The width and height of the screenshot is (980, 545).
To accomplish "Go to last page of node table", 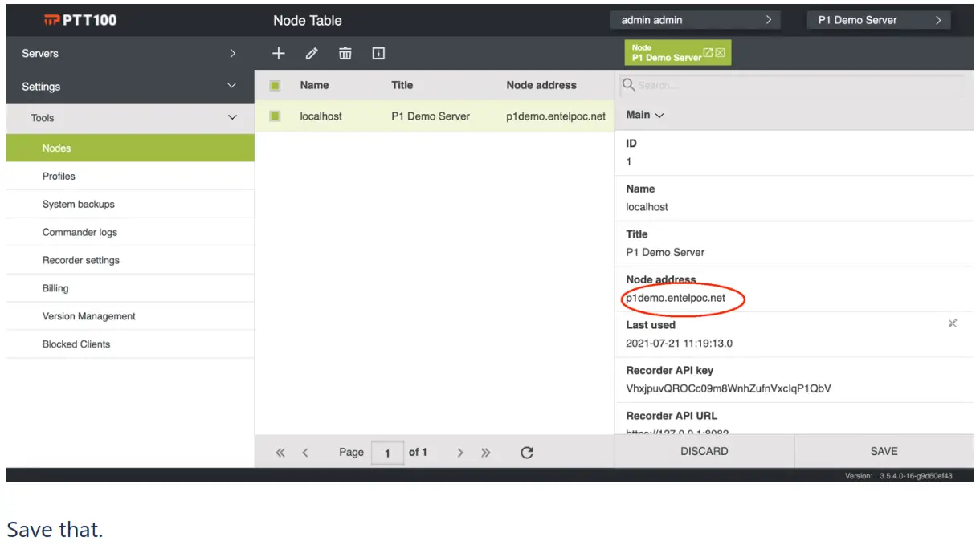I will tap(485, 453).
